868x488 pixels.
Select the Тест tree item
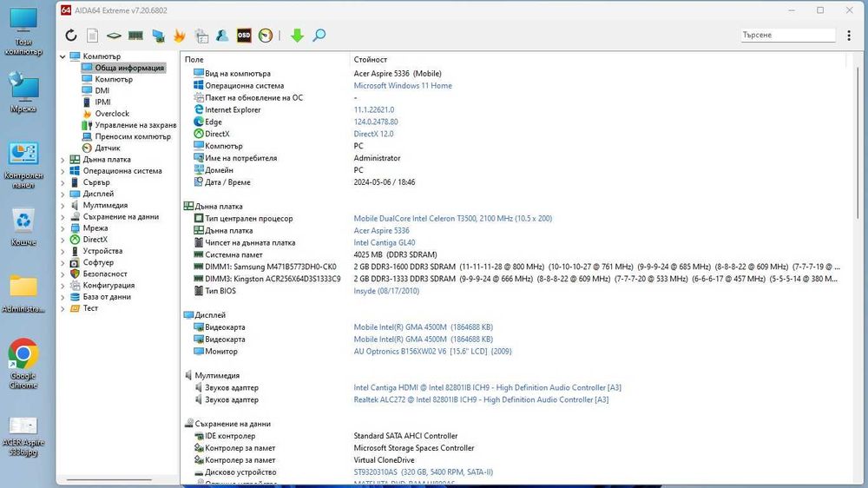coord(90,308)
